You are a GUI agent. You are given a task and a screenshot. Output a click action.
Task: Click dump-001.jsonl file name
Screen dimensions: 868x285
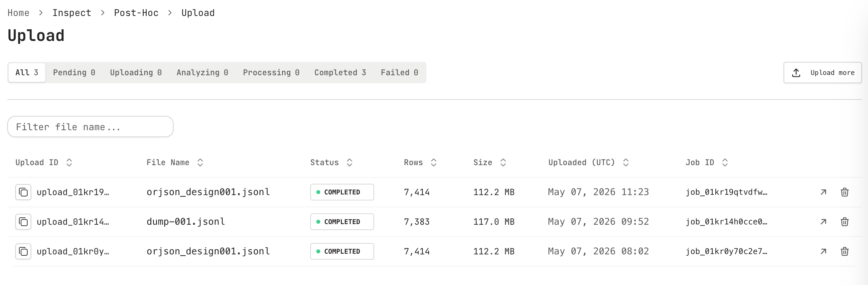coord(186,222)
